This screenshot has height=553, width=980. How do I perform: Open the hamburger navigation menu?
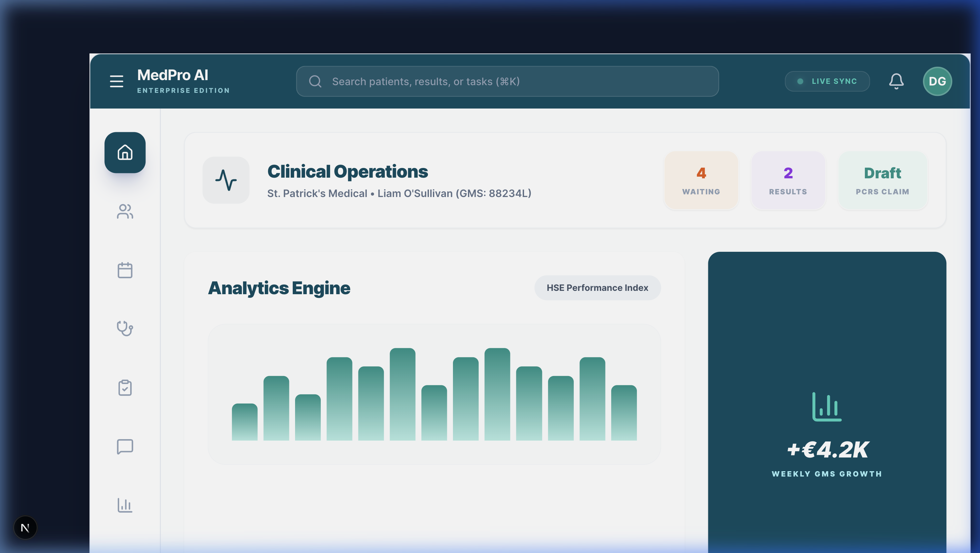point(116,81)
